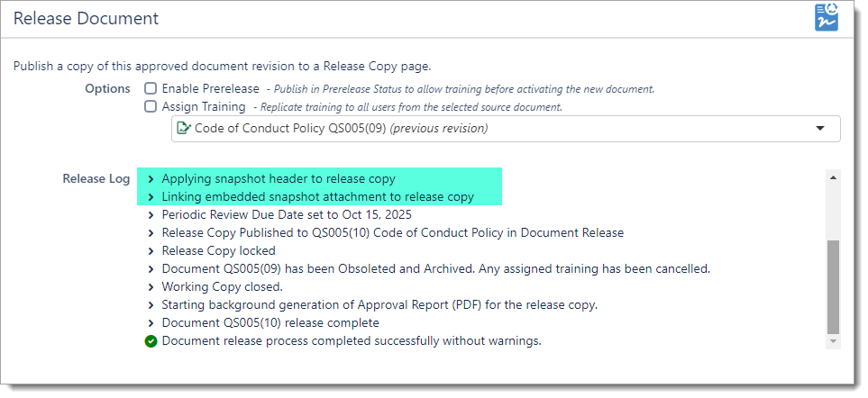868x398 pixels.
Task: Toggle the Assign Training checkbox
Action: click(x=151, y=106)
